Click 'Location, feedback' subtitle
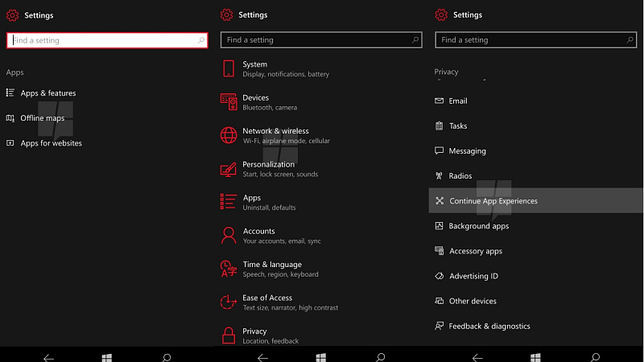Screen dimensions: 644x362 click(x=270, y=341)
